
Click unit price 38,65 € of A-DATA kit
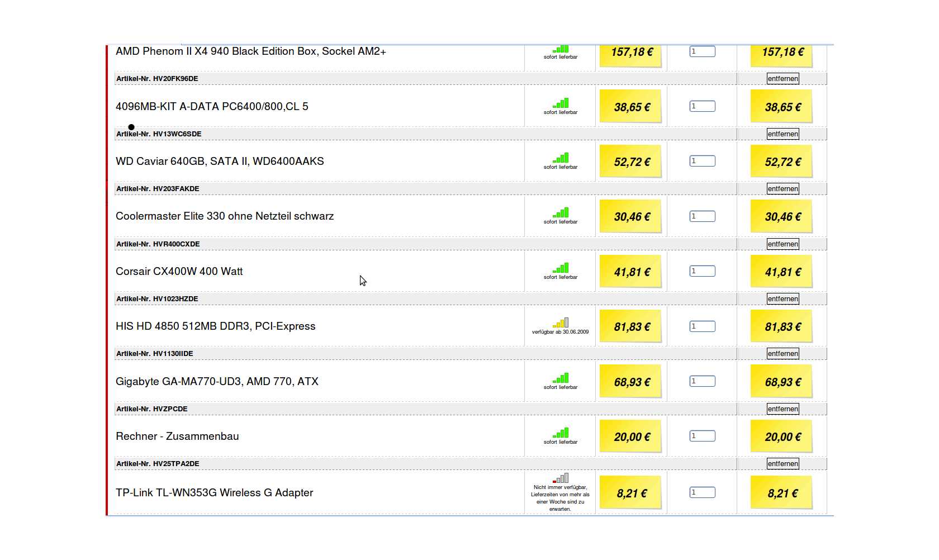pyautogui.click(x=631, y=107)
